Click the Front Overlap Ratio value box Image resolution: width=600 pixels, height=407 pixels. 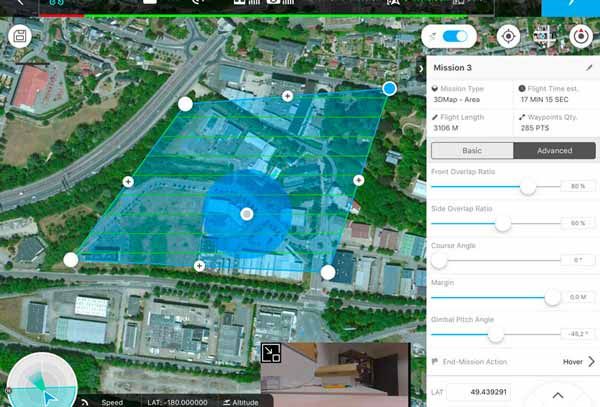pyautogui.click(x=574, y=187)
